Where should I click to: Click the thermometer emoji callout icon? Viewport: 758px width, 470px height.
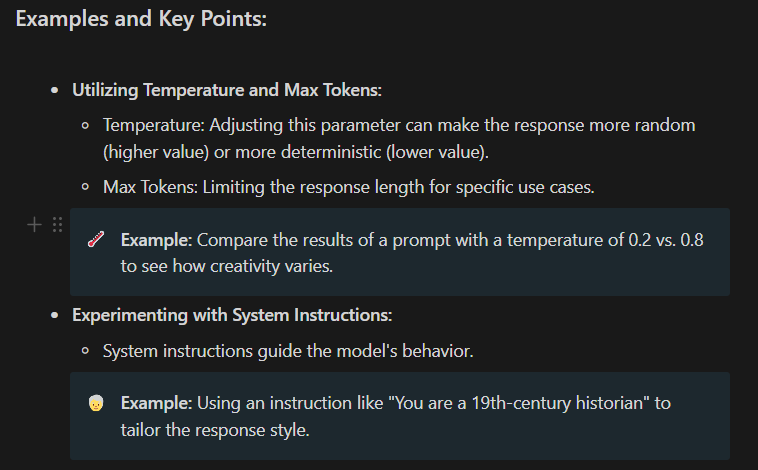[96, 239]
